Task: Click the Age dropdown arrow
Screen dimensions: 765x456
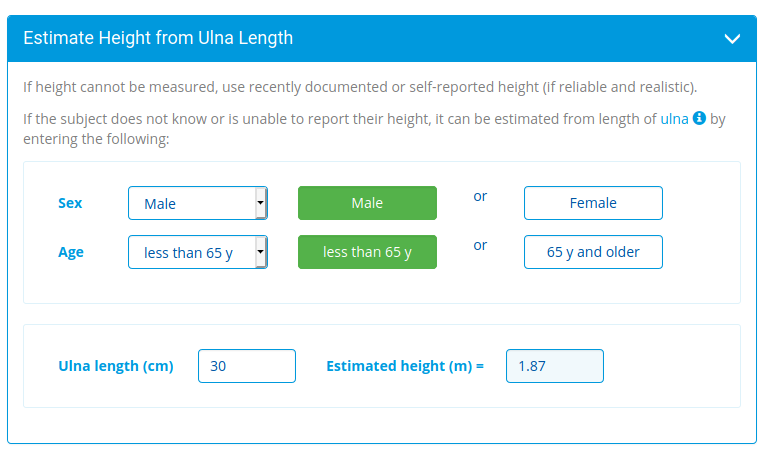Action: 261,253
